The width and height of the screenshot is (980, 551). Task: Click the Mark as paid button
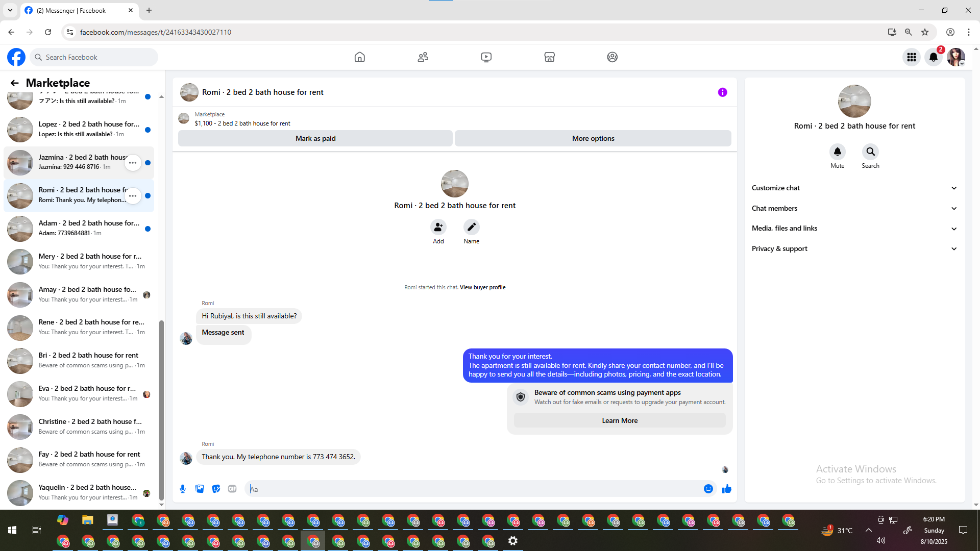pyautogui.click(x=315, y=138)
